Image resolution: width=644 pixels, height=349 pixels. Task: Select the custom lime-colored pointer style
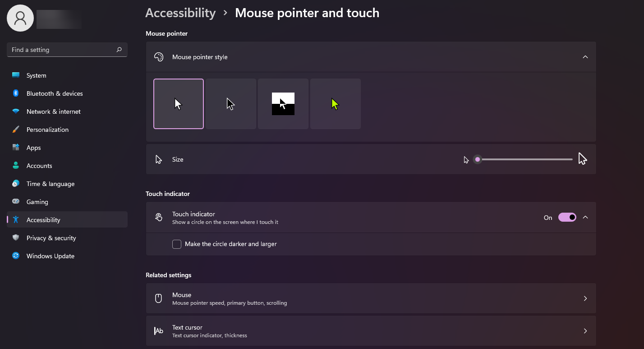pyautogui.click(x=336, y=104)
